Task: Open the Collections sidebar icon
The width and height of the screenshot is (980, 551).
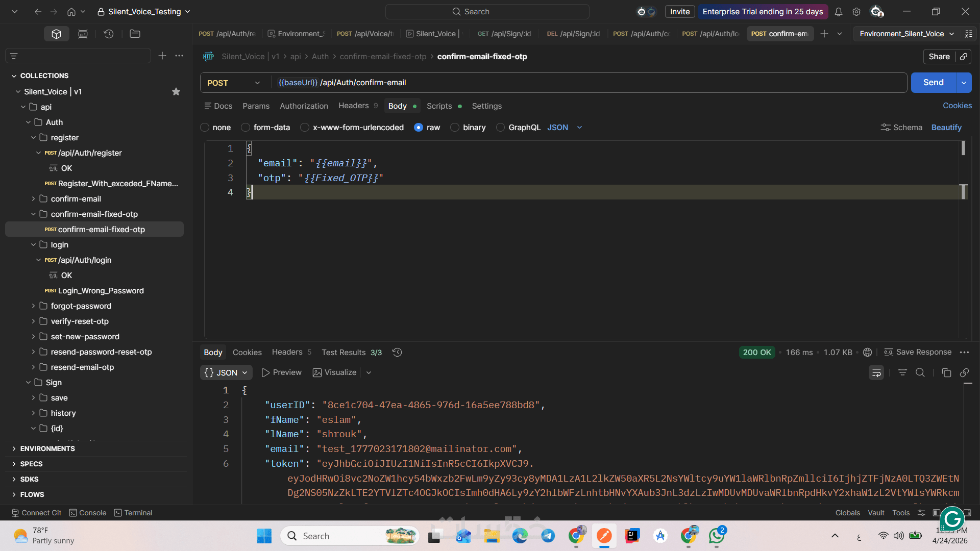Action: point(56,34)
